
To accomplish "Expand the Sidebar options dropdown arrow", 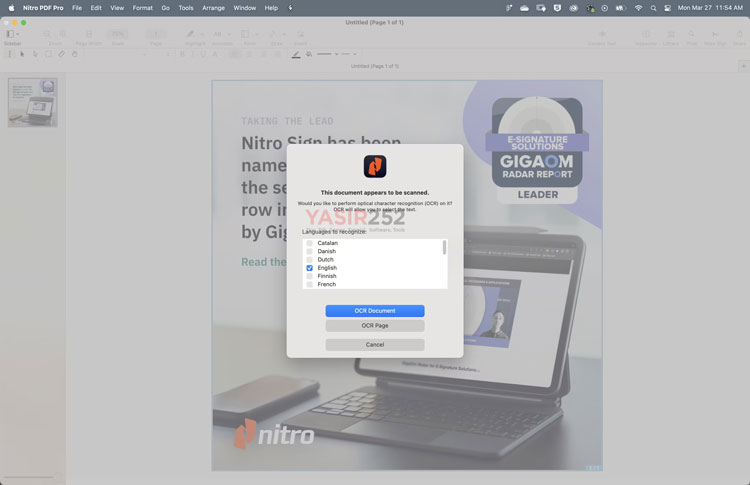I will pyautogui.click(x=18, y=34).
